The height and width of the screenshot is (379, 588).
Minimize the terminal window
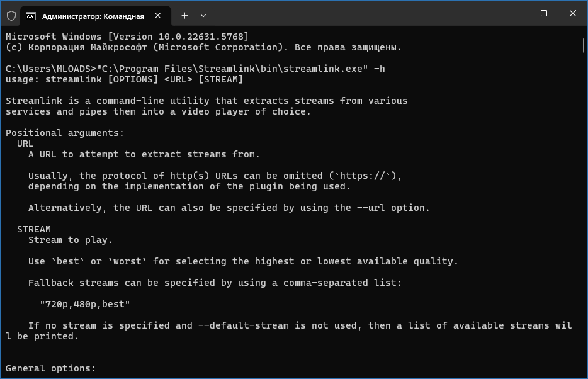point(515,14)
